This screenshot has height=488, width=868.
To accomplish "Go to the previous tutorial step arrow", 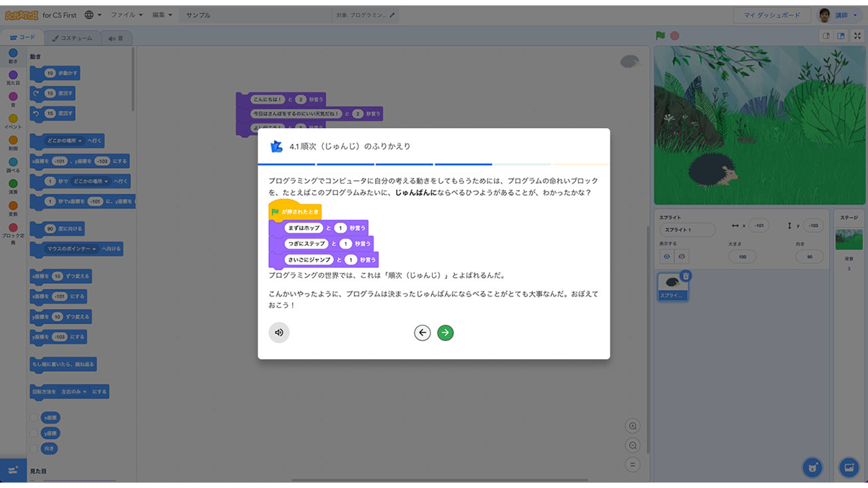I will point(422,332).
